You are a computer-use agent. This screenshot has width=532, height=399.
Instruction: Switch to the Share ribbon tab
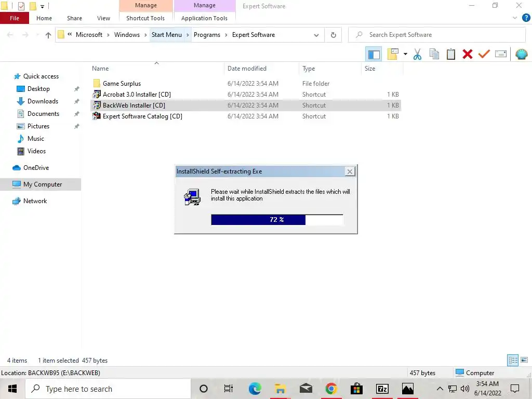(x=74, y=18)
